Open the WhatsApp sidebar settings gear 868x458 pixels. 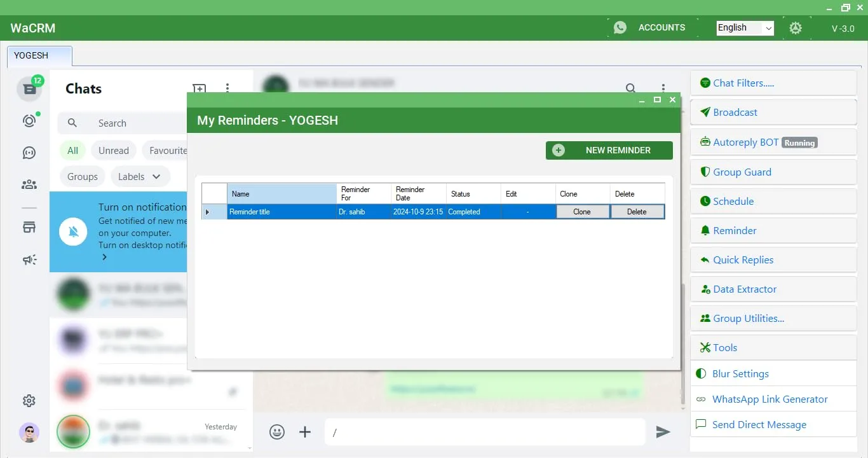[29, 401]
